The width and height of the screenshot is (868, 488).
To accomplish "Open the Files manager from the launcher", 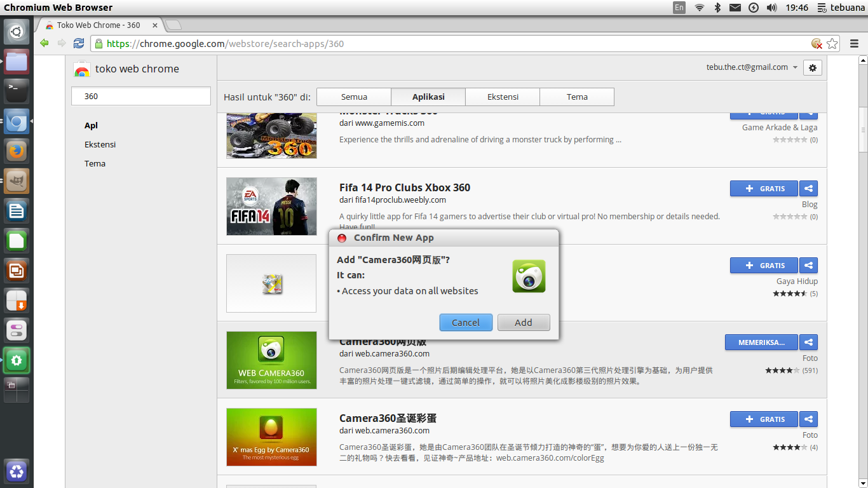I will 17,62.
